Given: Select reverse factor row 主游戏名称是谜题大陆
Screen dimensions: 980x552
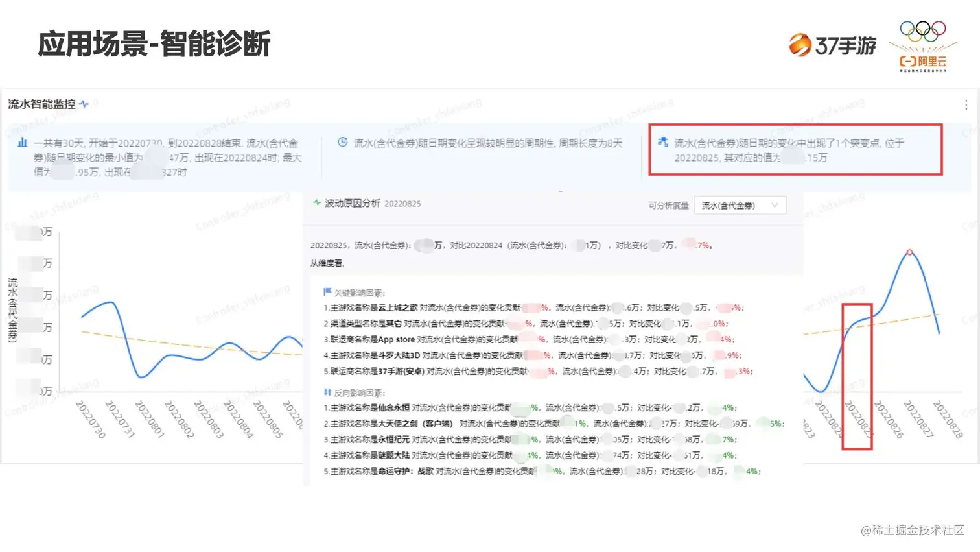Looking at the screenshot, I should [530, 455].
